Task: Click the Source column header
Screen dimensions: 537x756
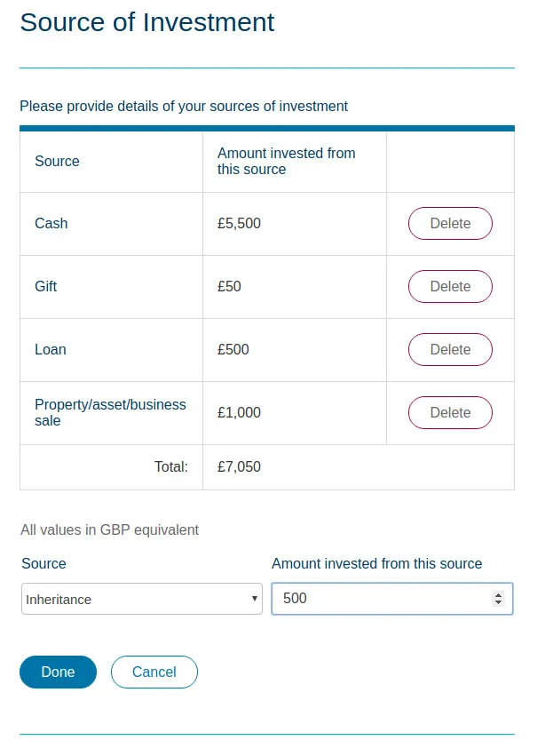Action: (x=58, y=161)
